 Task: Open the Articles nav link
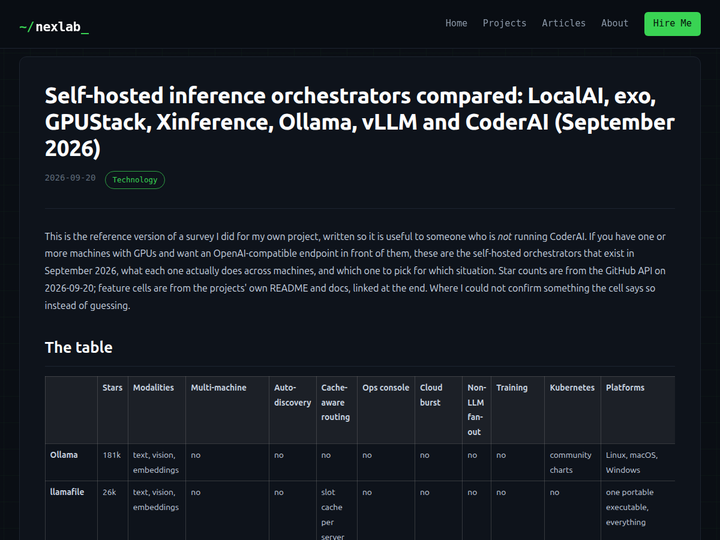point(563,23)
